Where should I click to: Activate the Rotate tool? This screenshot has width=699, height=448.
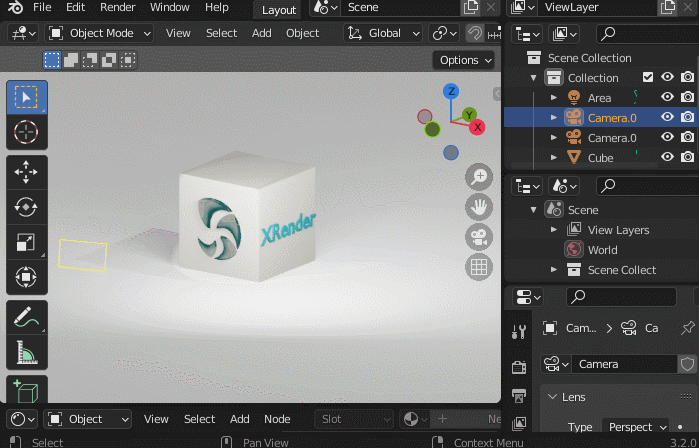coord(26,207)
